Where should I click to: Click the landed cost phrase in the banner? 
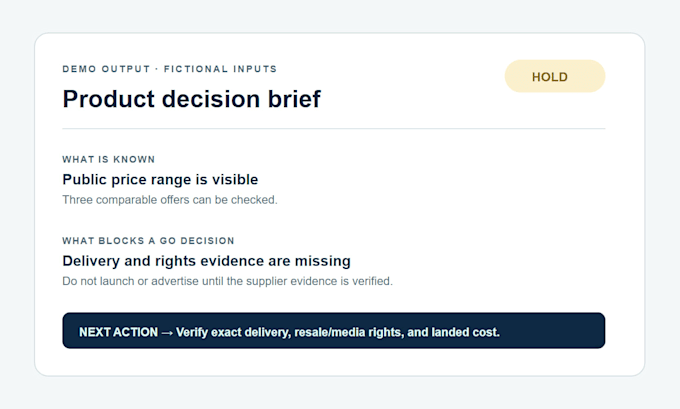[466, 332]
